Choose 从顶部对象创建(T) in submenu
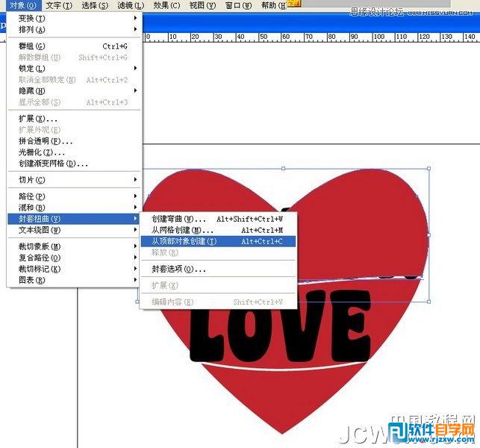 tap(218, 241)
